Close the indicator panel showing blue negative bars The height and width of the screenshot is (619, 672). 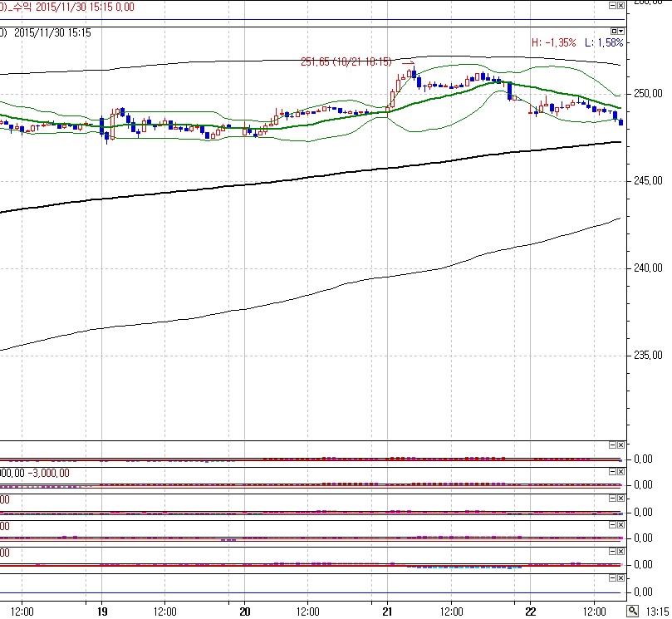pos(620,551)
